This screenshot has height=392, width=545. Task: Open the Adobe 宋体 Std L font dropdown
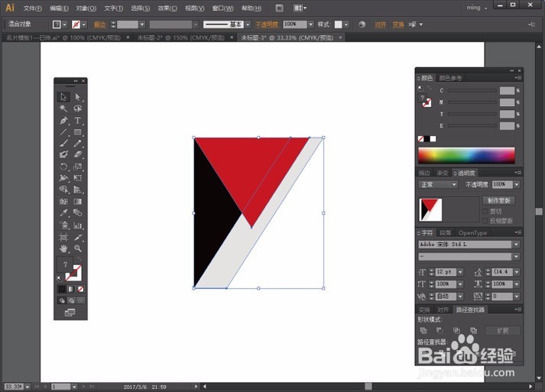[x=516, y=245]
